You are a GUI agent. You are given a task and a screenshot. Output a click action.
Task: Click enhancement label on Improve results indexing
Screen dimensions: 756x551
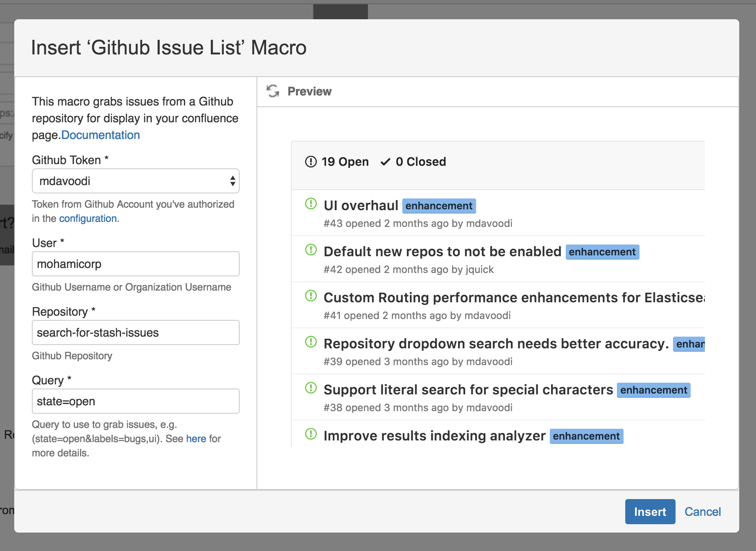[586, 436]
